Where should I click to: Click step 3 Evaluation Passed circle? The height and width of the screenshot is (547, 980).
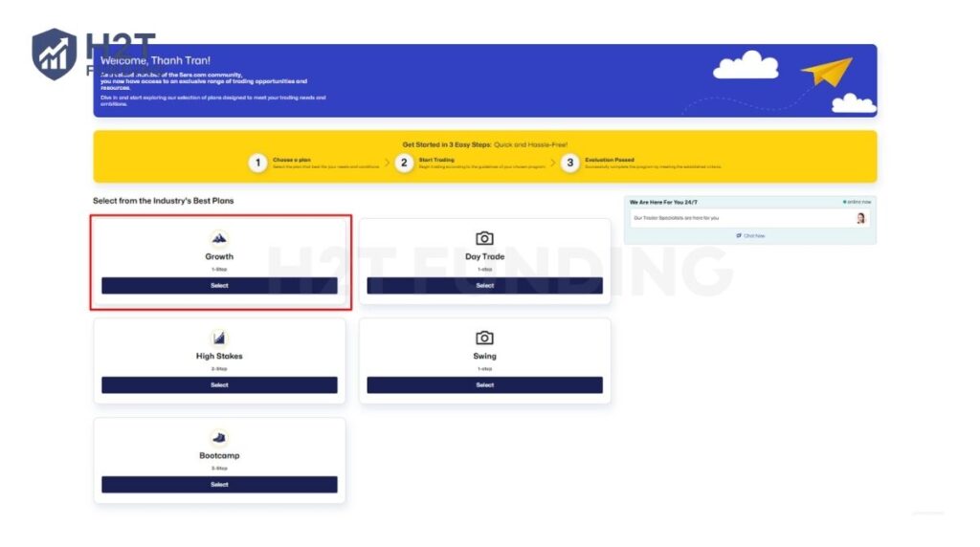[x=570, y=163]
